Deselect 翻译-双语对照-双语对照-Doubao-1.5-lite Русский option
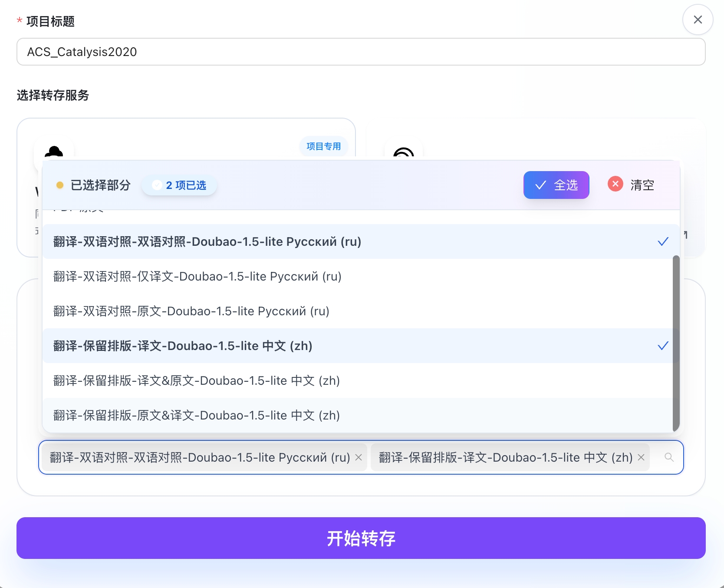Viewport: 724px width, 588px height. (x=207, y=241)
